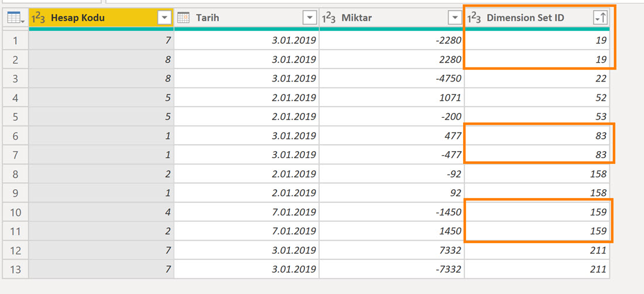Screen dimensions: 644x294
Task: Select row number 9
Action: (x=16, y=193)
